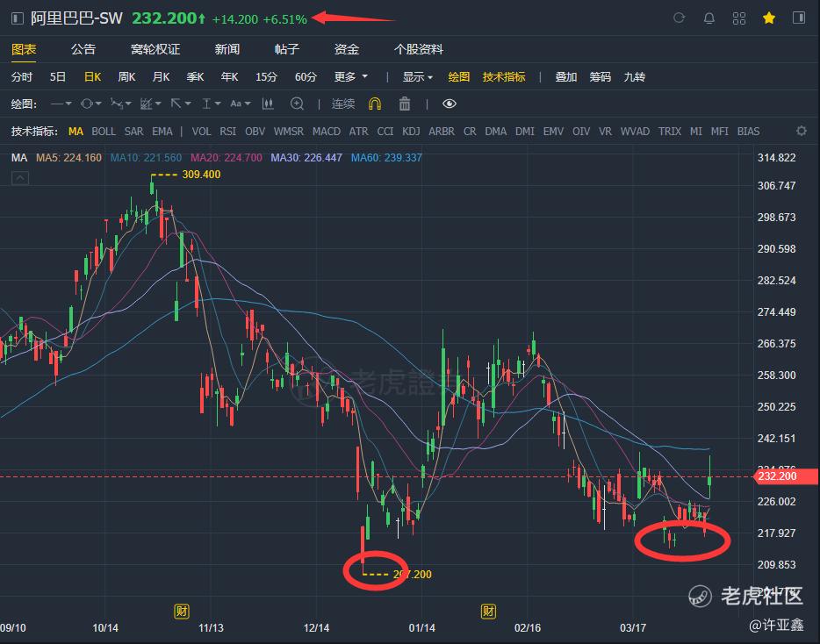Viewport: 820px width, 644px height.
Task: Toggle the BOLL indicator
Action: click(x=104, y=132)
